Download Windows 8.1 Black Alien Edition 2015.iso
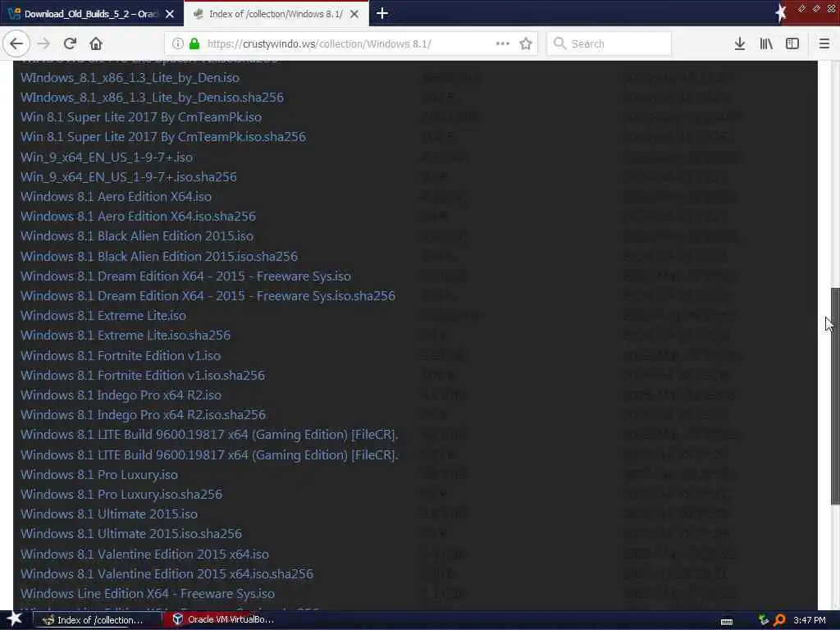The height and width of the screenshot is (630, 840). (137, 237)
